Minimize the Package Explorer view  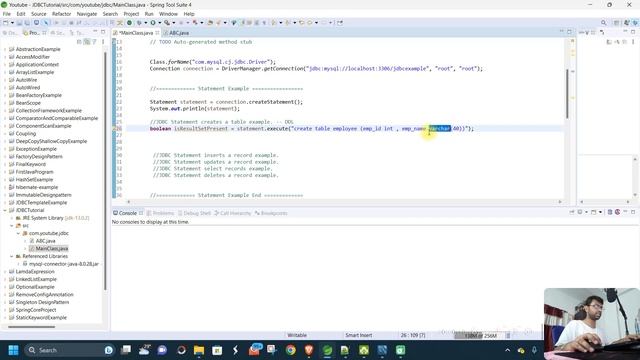(x=96, y=32)
